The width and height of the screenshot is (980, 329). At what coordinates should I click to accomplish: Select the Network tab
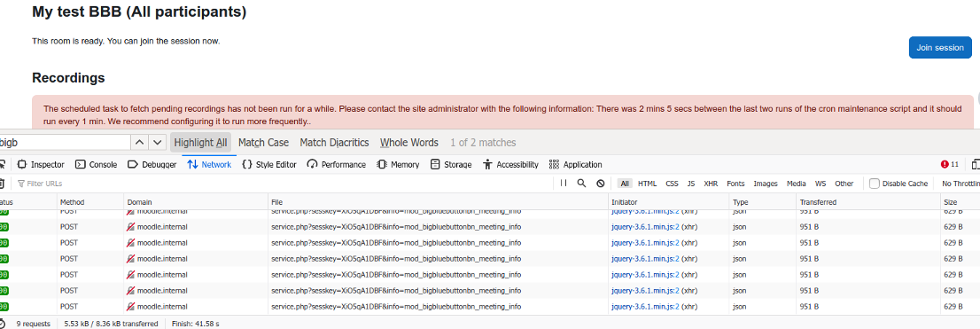[x=209, y=165]
